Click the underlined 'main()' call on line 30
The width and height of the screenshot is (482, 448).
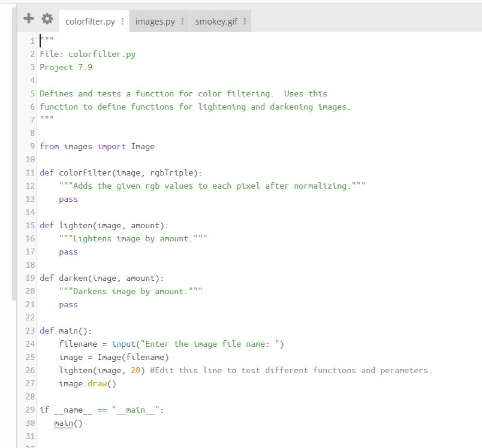68,423
